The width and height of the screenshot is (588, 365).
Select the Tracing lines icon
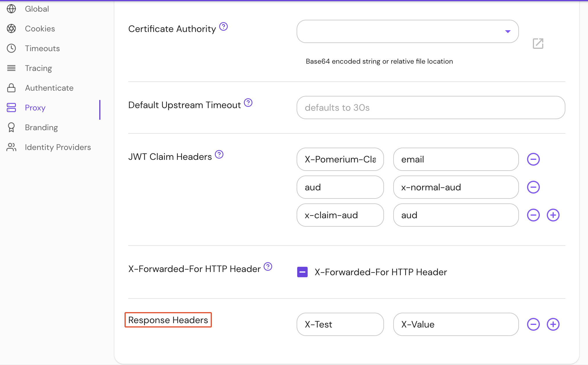[12, 68]
